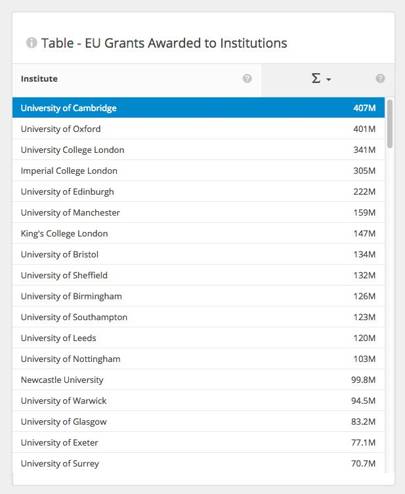Click the info icon beside table title
The image size is (405, 494).
[31, 43]
